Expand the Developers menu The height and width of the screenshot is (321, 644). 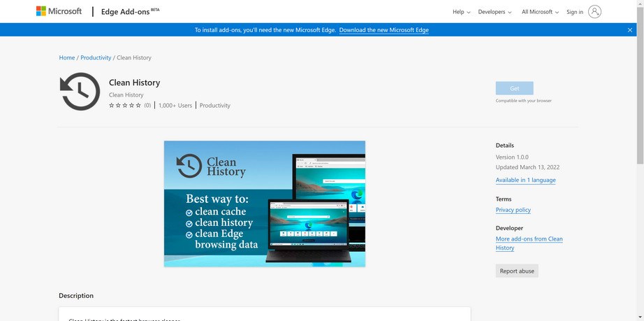point(495,12)
